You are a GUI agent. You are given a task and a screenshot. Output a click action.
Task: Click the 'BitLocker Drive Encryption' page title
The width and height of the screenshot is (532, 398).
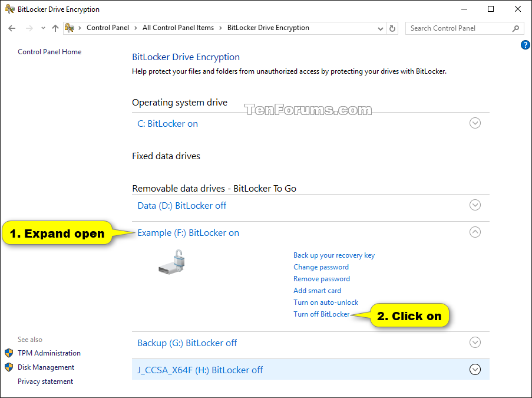[x=186, y=57]
